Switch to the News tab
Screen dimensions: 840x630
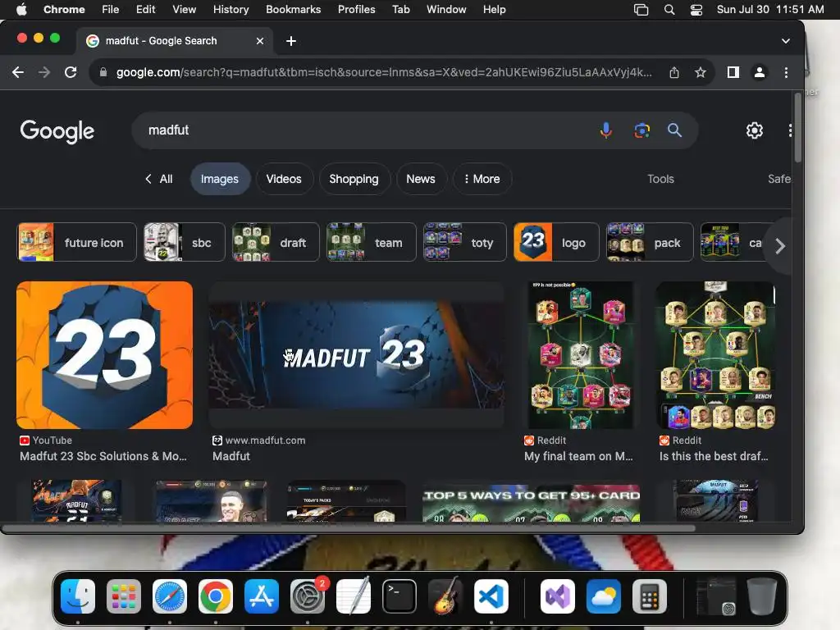tap(421, 179)
